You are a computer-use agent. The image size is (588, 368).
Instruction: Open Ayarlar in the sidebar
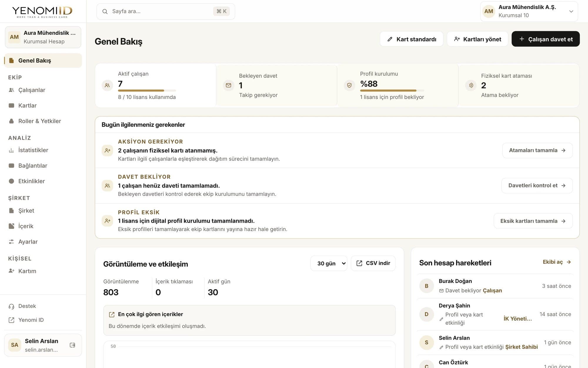(43, 242)
